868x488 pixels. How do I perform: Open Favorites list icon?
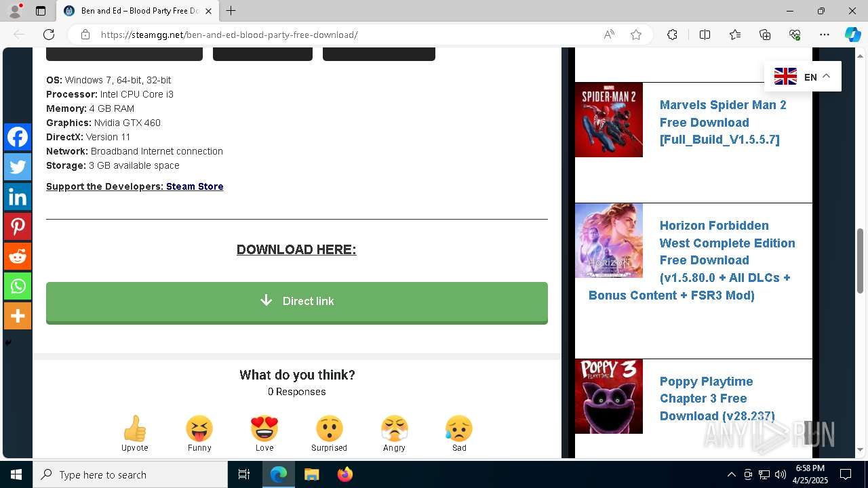(x=735, y=35)
